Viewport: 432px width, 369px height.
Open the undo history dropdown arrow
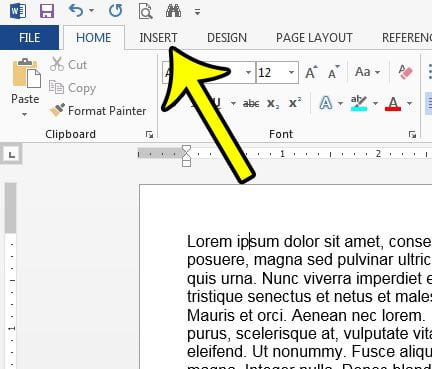click(91, 11)
